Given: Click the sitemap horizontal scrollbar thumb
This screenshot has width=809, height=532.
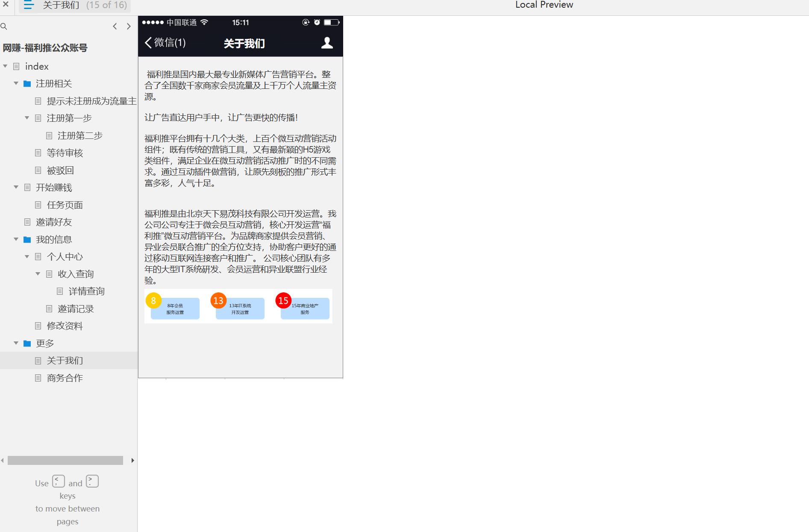Looking at the screenshot, I should pyautogui.click(x=65, y=460).
